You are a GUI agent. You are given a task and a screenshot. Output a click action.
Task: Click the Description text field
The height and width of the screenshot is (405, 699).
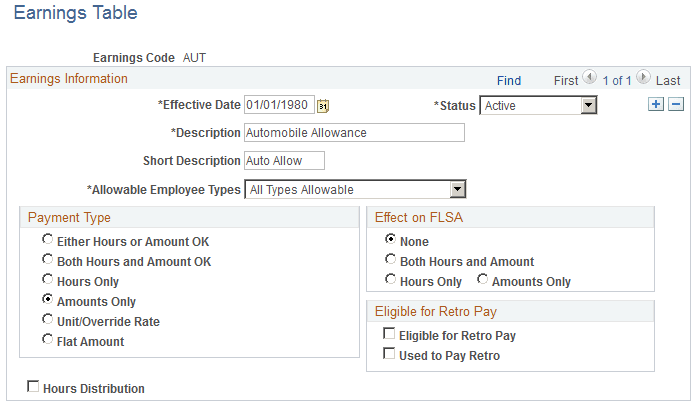[x=354, y=133]
